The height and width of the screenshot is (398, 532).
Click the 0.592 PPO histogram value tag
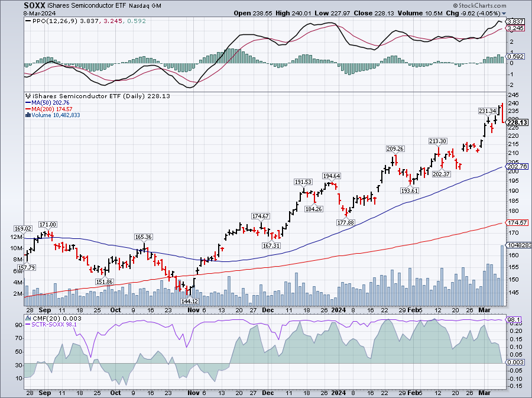pyautogui.click(x=516, y=57)
